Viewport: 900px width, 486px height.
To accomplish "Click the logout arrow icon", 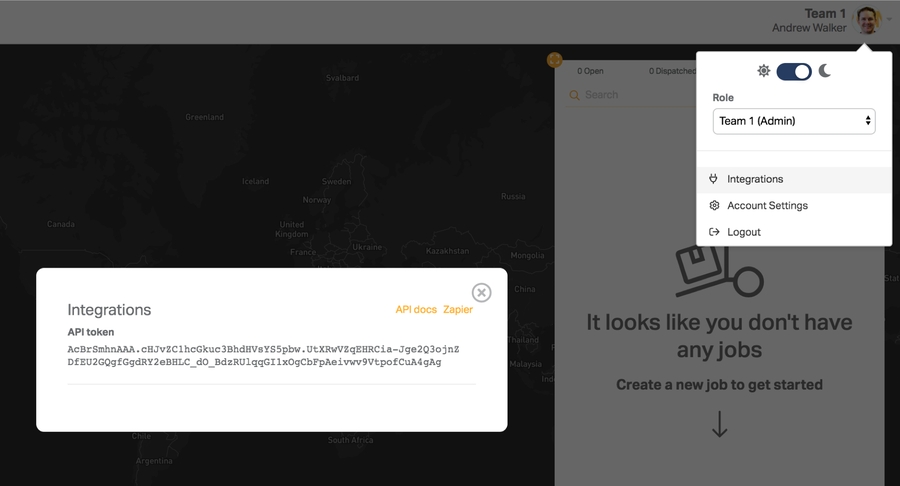I will click(714, 232).
